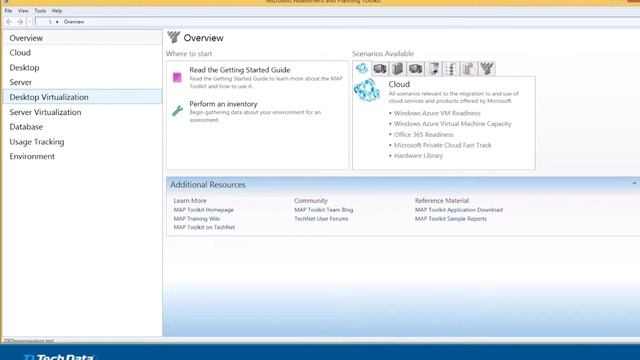Image resolution: width=640 pixels, height=360 pixels.
Task: Click the pink Getting Started Guide book icon
Action: 177,77
